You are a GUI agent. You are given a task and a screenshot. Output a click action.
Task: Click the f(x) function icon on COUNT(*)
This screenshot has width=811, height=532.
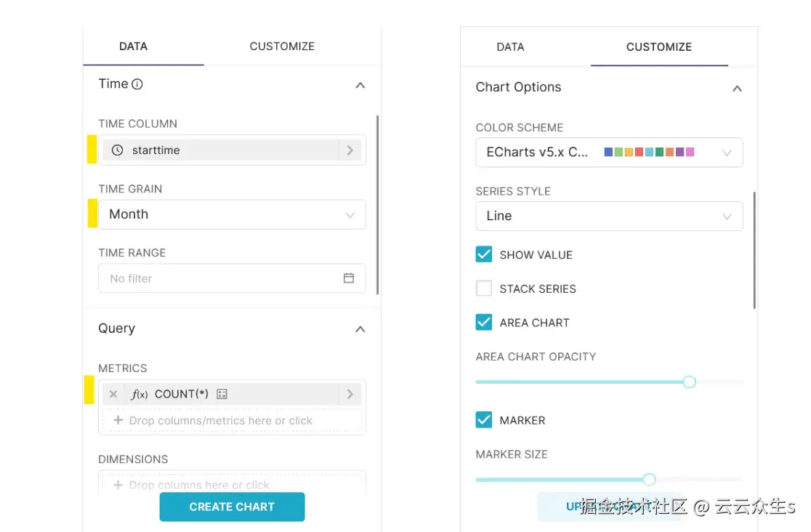140,394
